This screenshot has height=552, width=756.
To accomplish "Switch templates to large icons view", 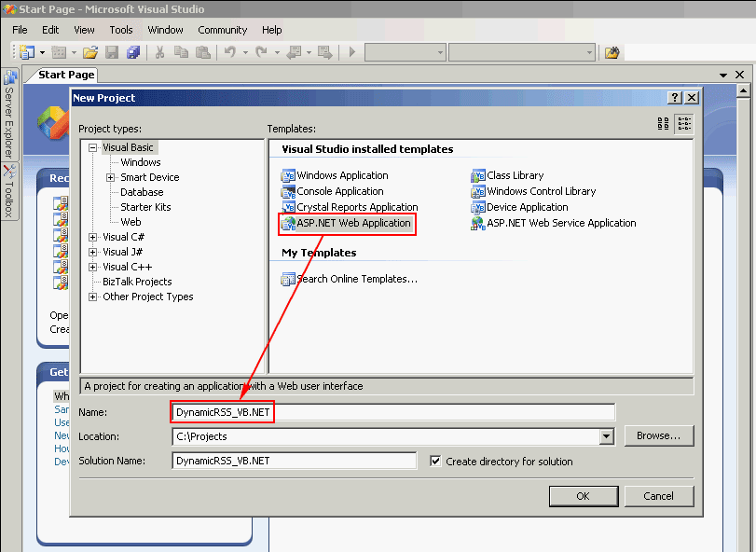I will click(x=664, y=124).
